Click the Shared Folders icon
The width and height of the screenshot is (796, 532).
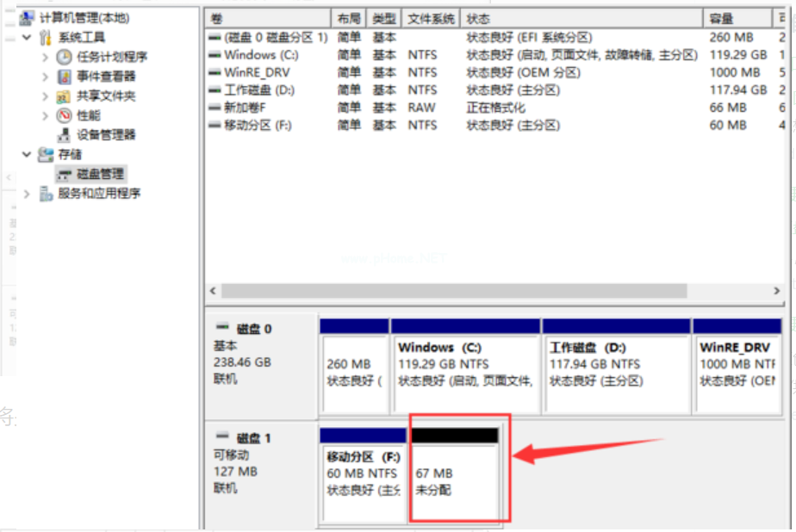pyautogui.click(x=64, y=96)
